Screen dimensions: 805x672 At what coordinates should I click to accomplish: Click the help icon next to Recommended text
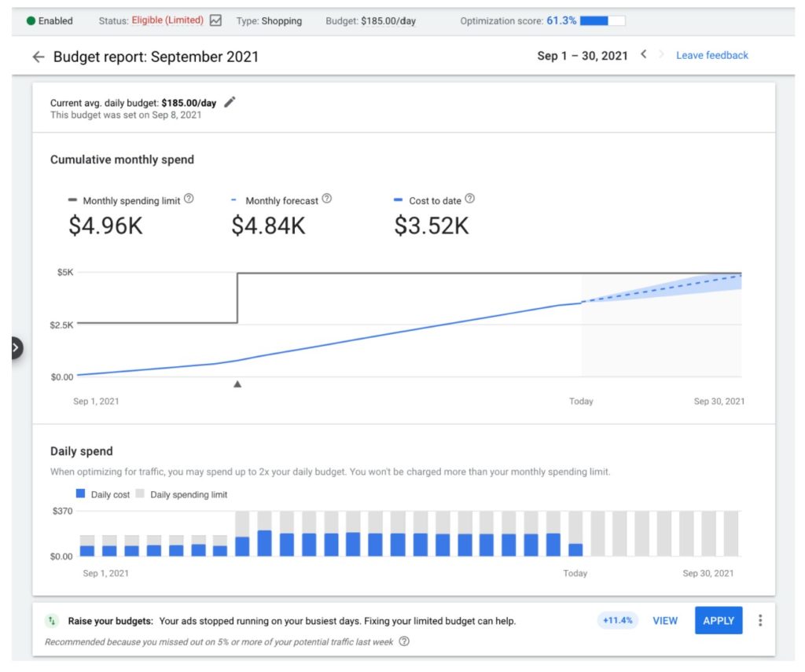click(403, 642)
